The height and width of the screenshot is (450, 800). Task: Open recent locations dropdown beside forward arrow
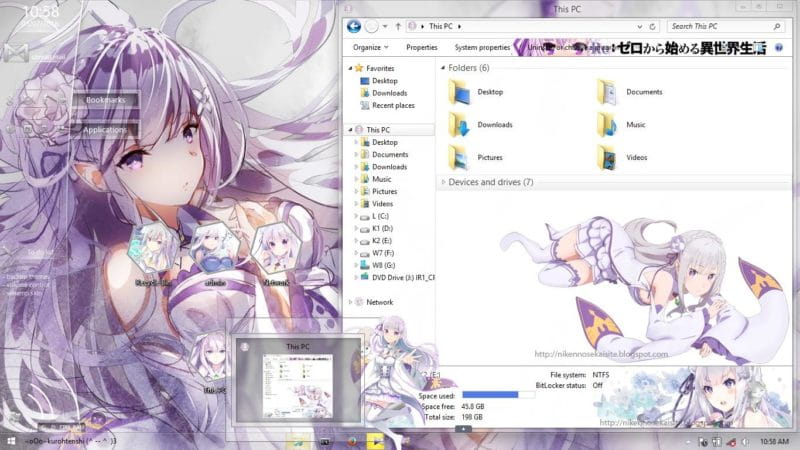(x=385, y=26)
